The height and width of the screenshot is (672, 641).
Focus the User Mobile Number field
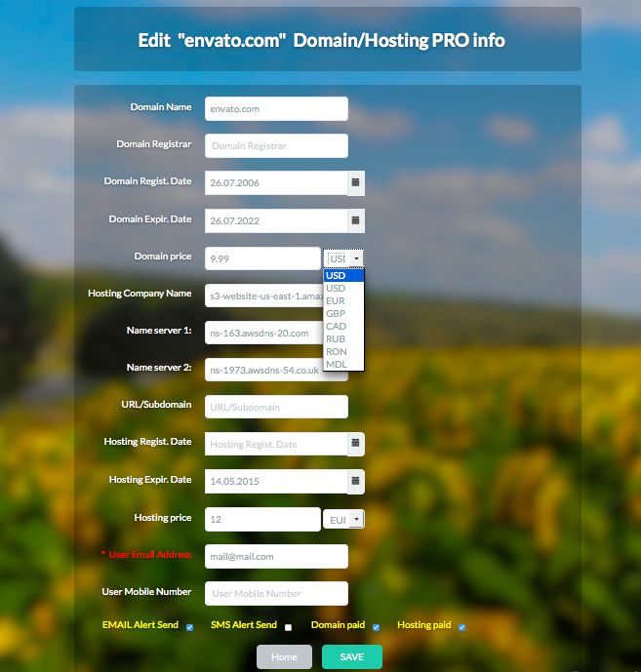(276, 593)
